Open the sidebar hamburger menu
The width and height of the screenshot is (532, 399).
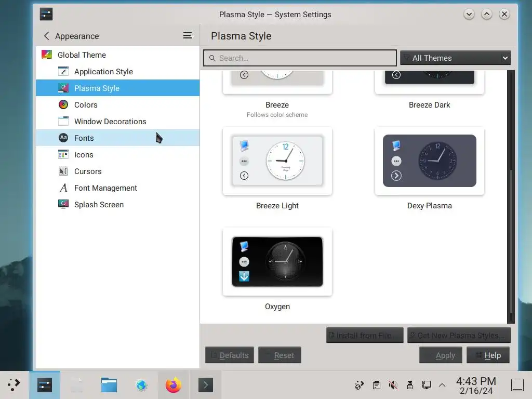click(x=188, y=36)
